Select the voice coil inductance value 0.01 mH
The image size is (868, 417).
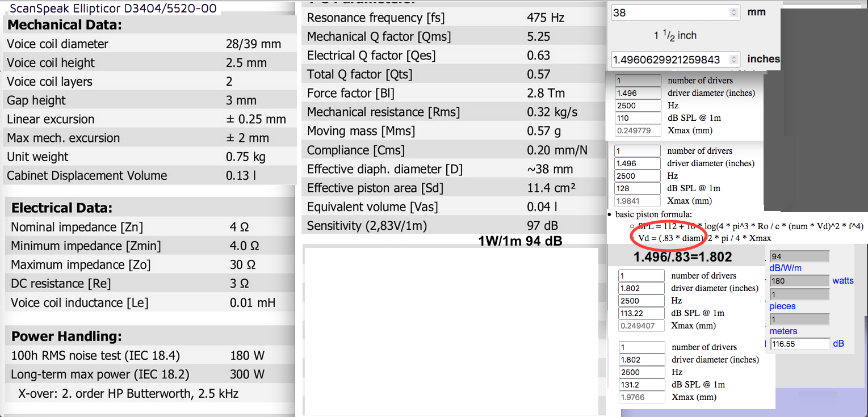coord(253,302)
